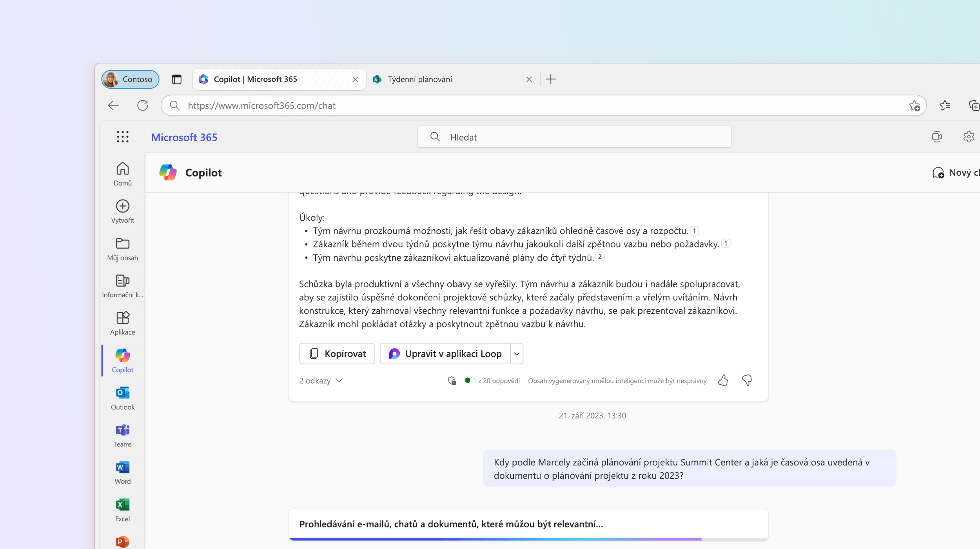
Task: Switch to the Týdenní plánování tab
Action: [452, 79]
